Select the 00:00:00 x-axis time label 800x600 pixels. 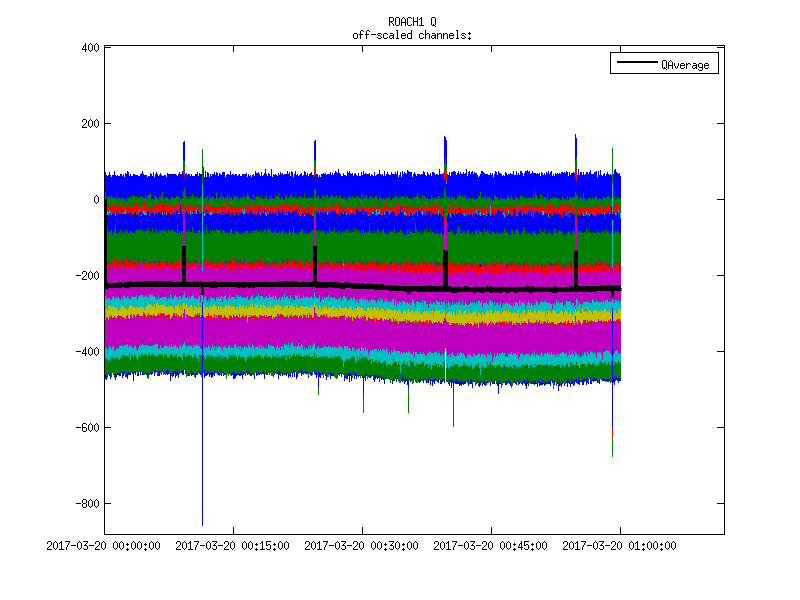[105, 546]
